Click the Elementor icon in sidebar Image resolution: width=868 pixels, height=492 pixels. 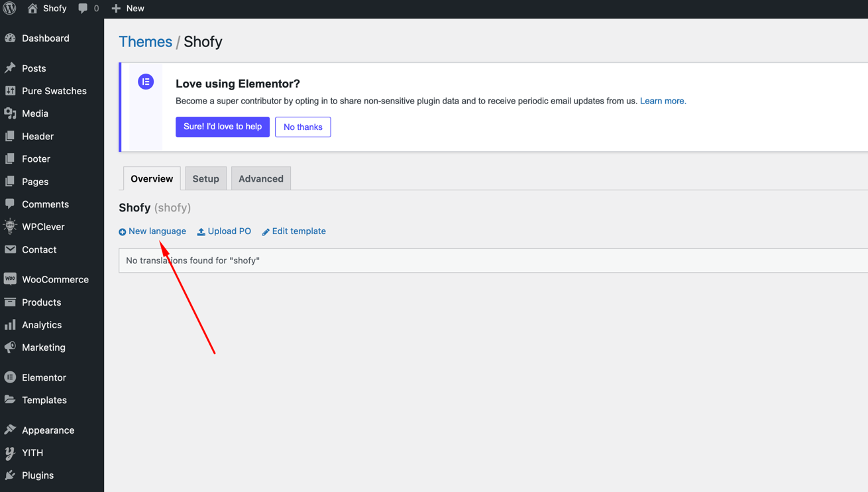pos(10,377)
